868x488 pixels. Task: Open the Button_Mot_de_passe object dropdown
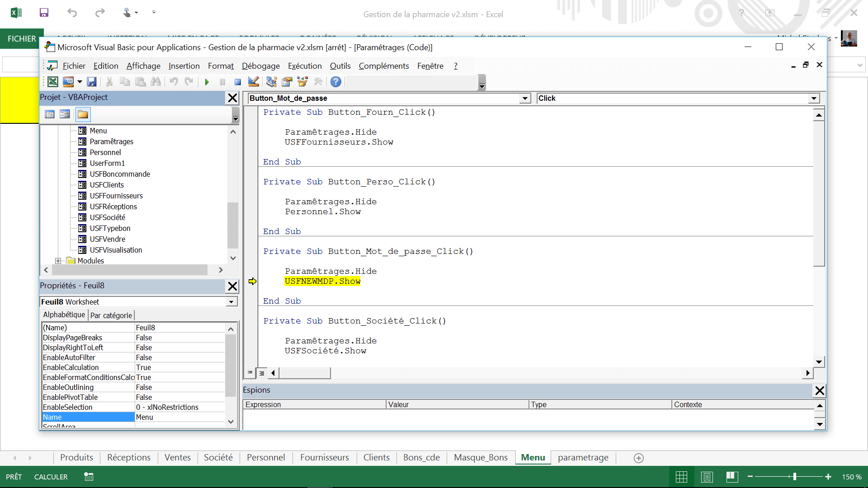(x=524, y=99)
